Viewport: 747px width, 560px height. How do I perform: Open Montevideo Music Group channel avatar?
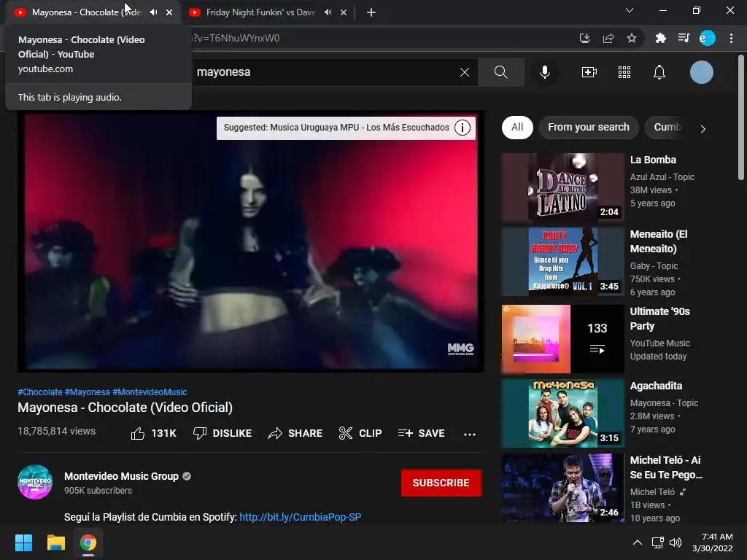click(35, 482)
